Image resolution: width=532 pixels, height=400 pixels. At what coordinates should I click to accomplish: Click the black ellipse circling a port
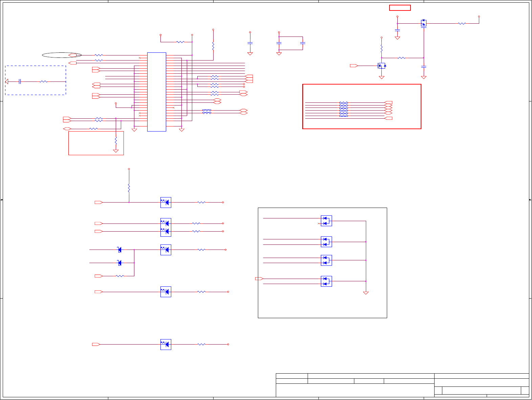[x=62, y=55]
